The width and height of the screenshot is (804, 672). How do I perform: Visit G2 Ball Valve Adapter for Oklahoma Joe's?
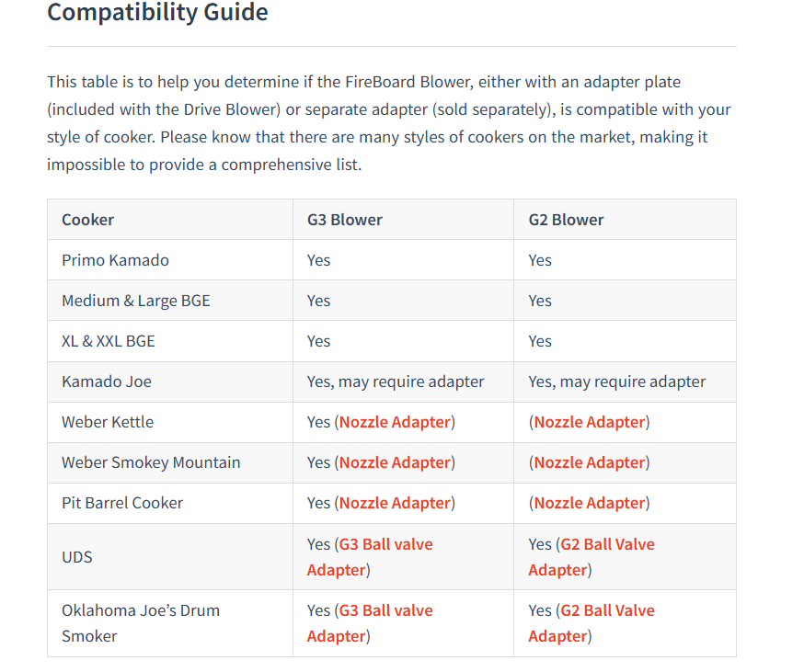592,623
